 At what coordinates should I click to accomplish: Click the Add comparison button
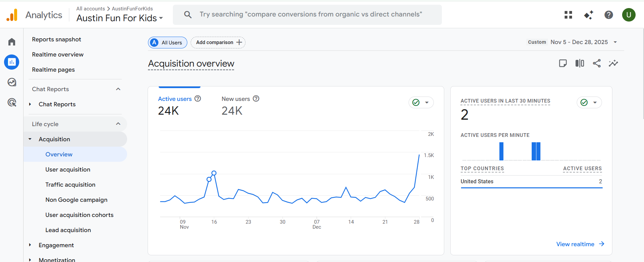pyautogui.click(x=218, y=42)
